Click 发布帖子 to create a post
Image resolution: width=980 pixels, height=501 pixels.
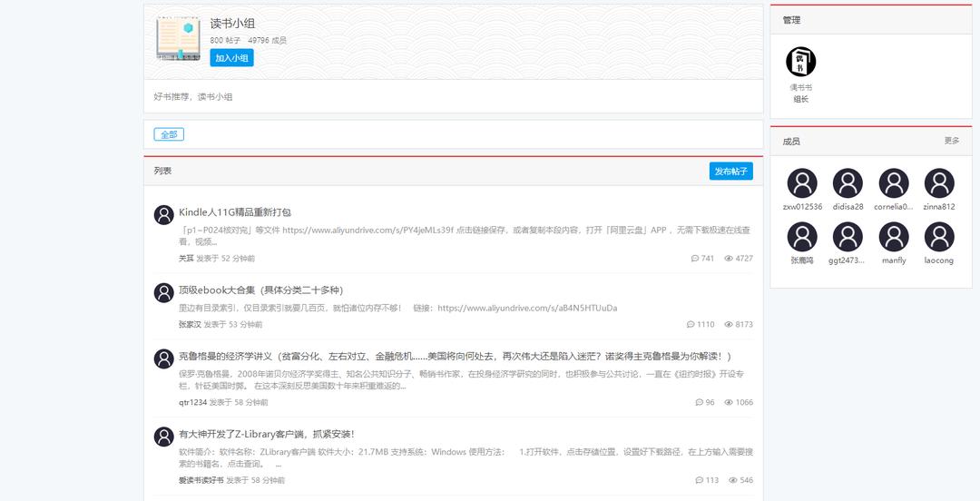coord(730,171)
